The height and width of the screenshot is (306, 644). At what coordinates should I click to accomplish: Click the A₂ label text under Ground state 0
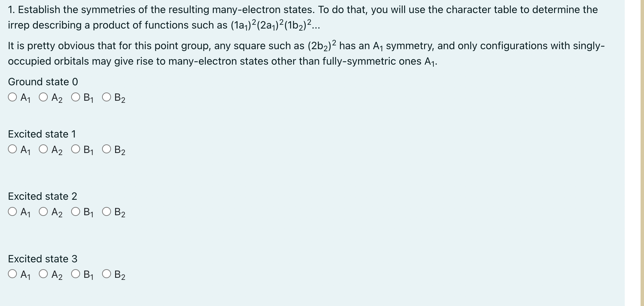click(x=57, y=98)
